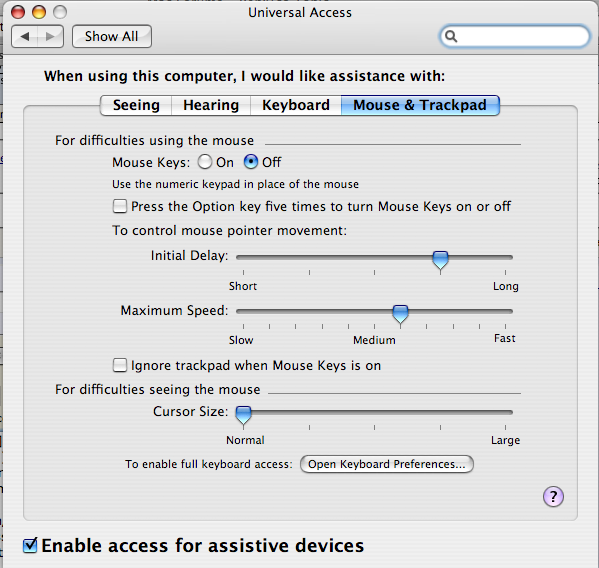Click the Normal label under Cursor Size
Image resolution: width=599 pixels, height=568 pixels.
tap(245, 440)
